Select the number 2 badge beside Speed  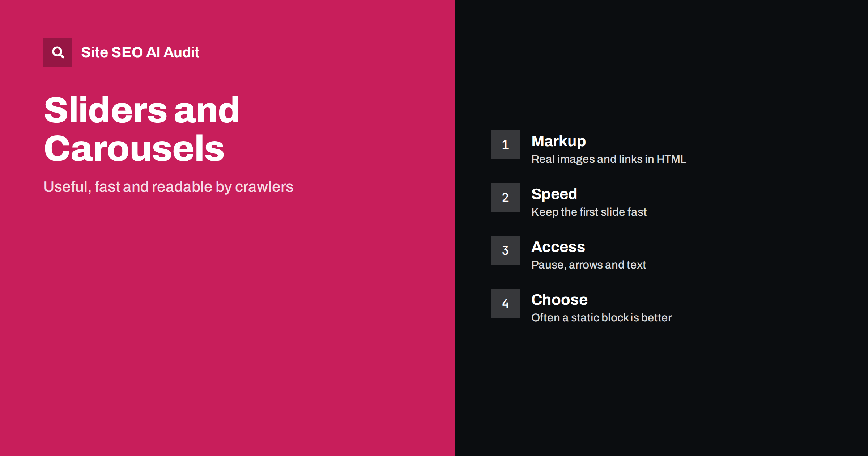point(505,198)
